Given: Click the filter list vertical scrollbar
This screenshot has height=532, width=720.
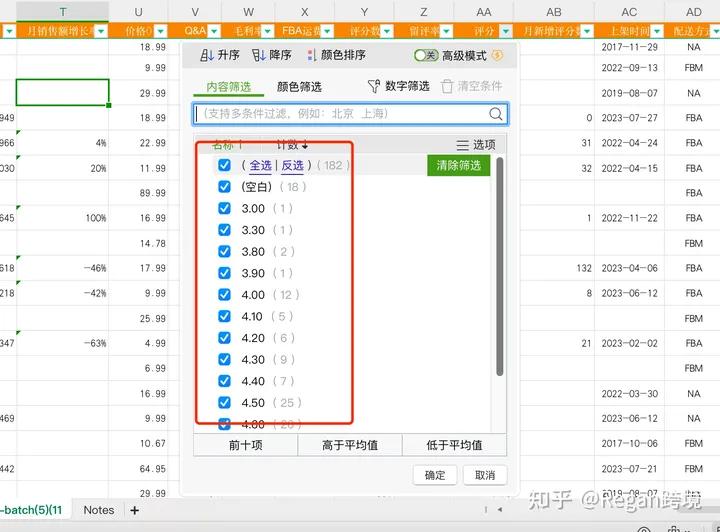Looking at the screenshot, I should 500,270.
